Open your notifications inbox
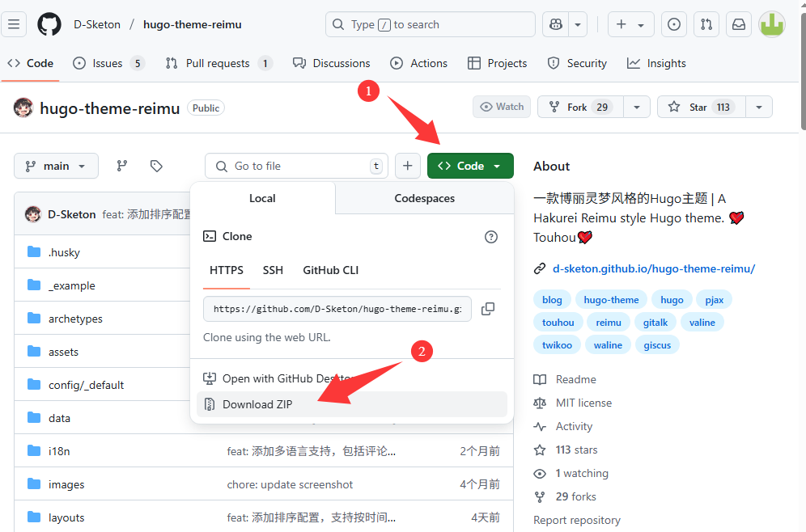 click(x=738, y=24)
